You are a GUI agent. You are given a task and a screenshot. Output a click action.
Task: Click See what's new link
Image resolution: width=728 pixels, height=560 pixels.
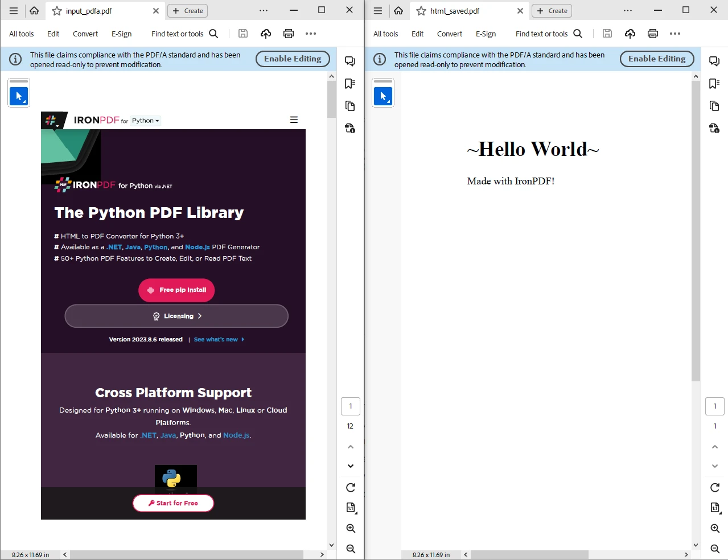pyautogui.click(x=219, y=339)
